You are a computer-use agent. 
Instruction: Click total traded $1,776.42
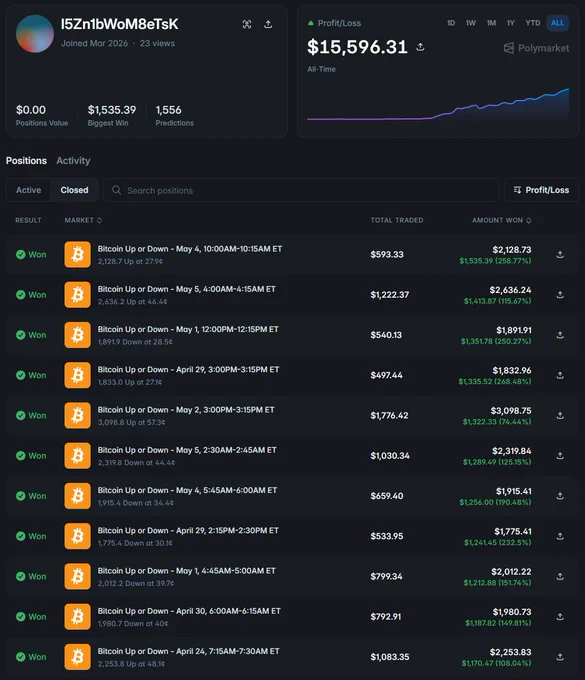coord(389,415)
